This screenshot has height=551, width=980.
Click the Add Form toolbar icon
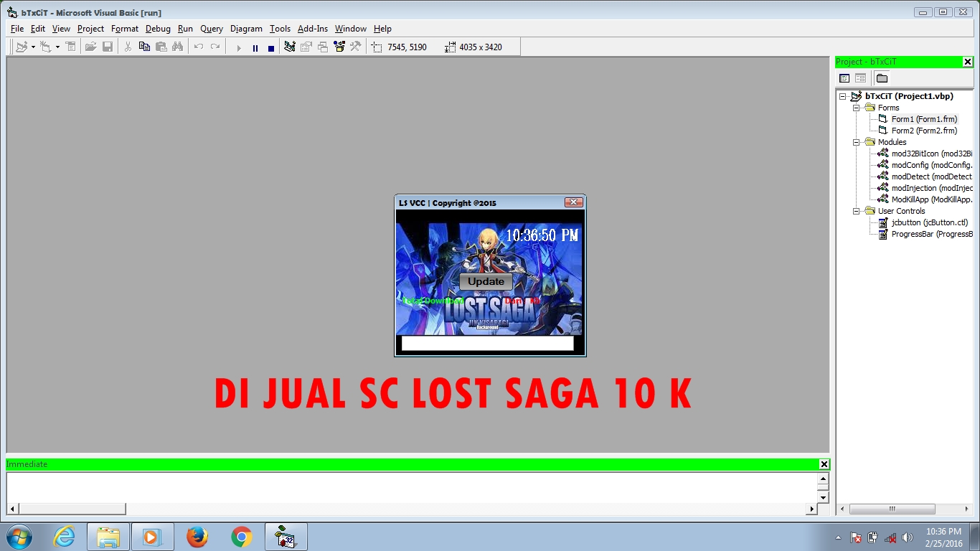tap(46, 47)
